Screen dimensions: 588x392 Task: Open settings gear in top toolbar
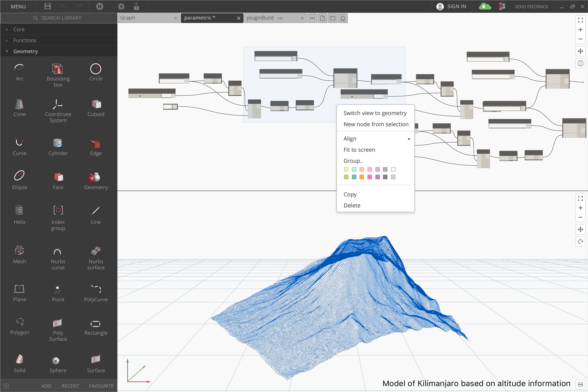[x=121, y=6]
